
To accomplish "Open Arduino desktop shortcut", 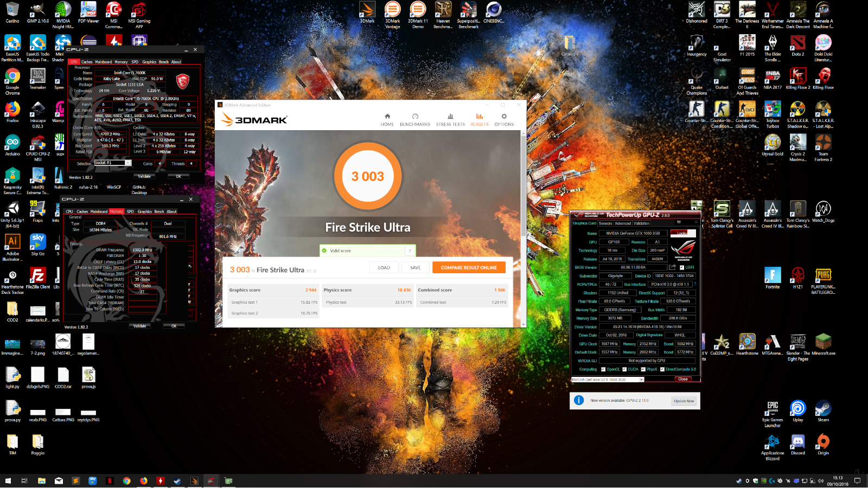I will tap(12, 145).
